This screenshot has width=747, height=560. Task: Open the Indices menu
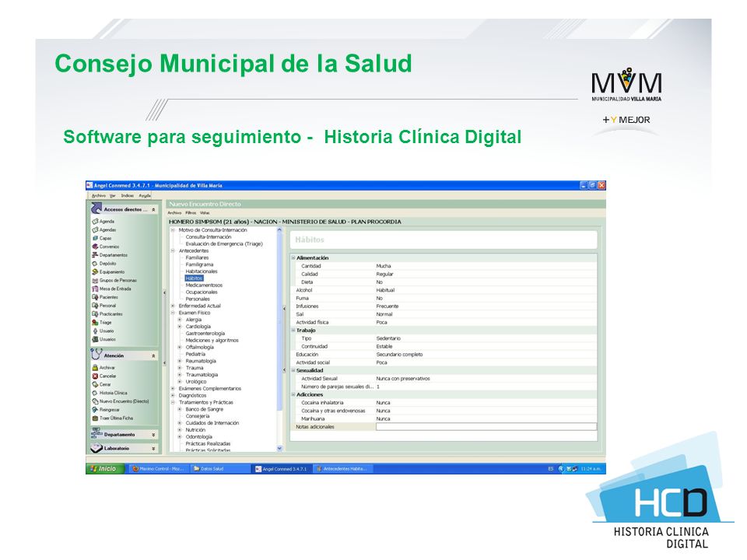click(127, 196)
